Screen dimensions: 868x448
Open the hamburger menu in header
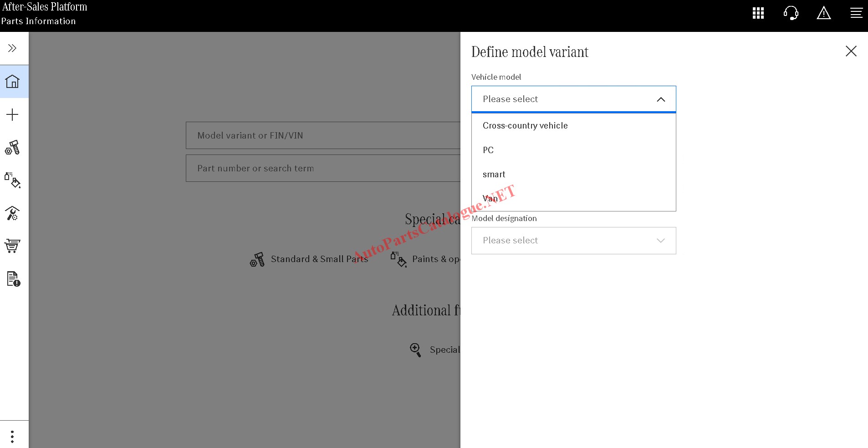tap(856, 13)
